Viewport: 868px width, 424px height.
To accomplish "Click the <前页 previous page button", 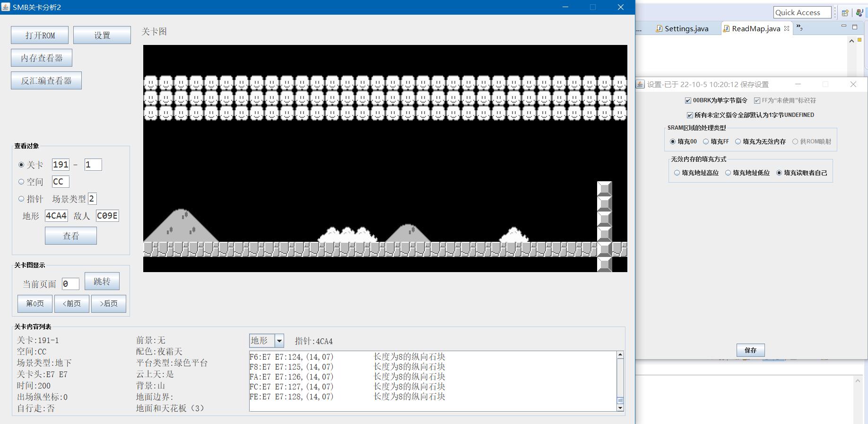I will 72,304.
